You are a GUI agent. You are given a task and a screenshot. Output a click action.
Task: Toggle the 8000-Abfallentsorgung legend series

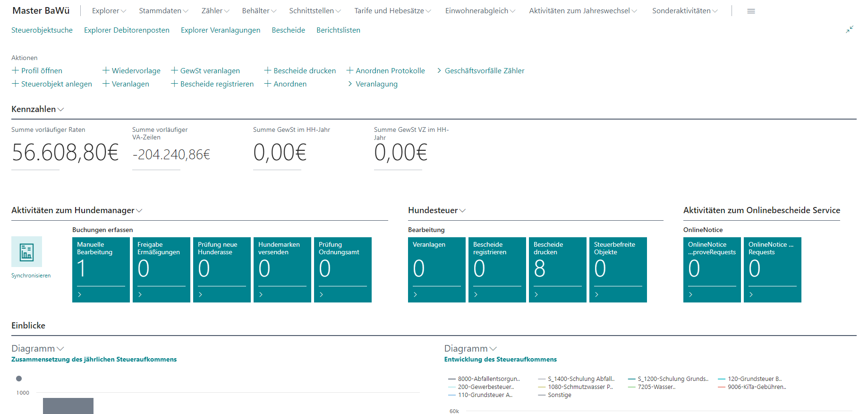tap(484, 379)
